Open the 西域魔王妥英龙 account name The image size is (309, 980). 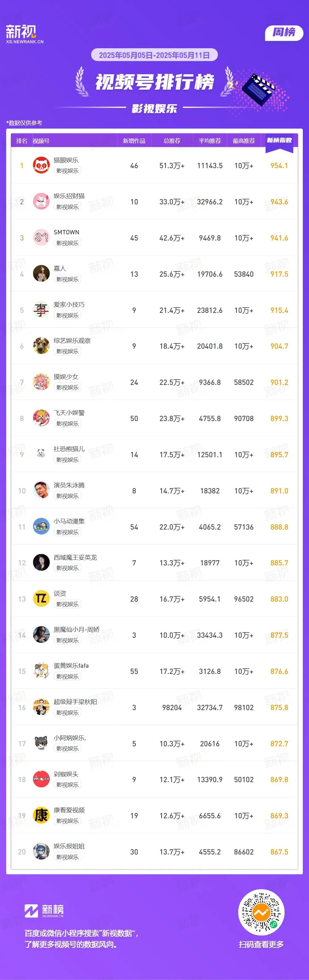pos(75,557)
